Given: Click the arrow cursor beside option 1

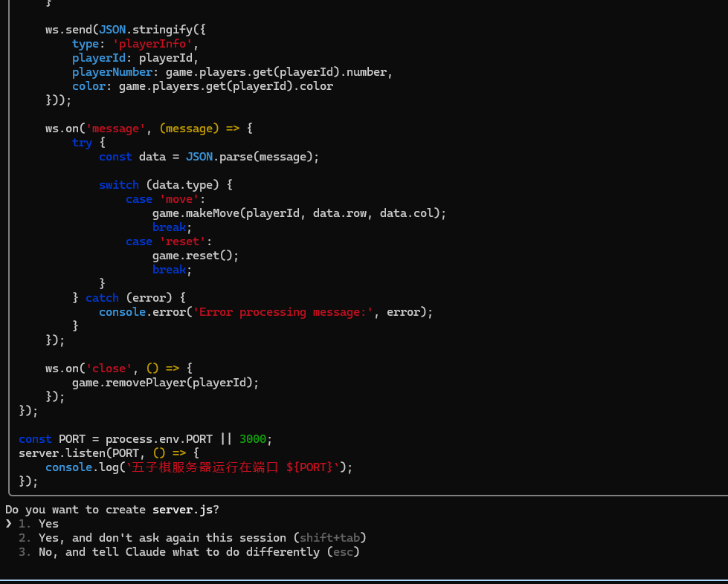Looking at the screenshot, I should point(8,524).
